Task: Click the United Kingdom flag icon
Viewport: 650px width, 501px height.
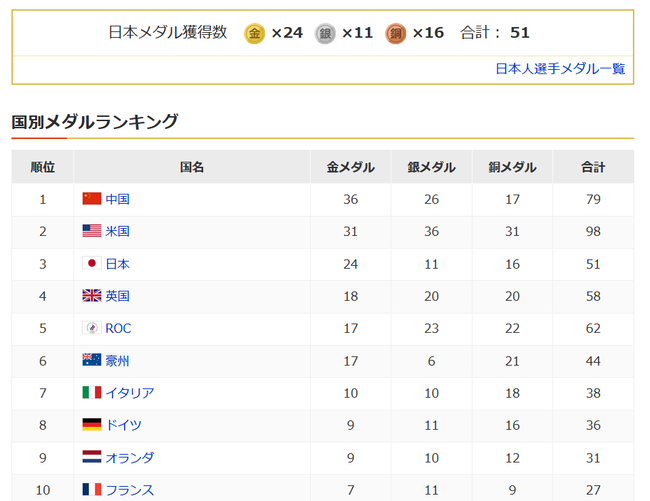Action: 92,296
